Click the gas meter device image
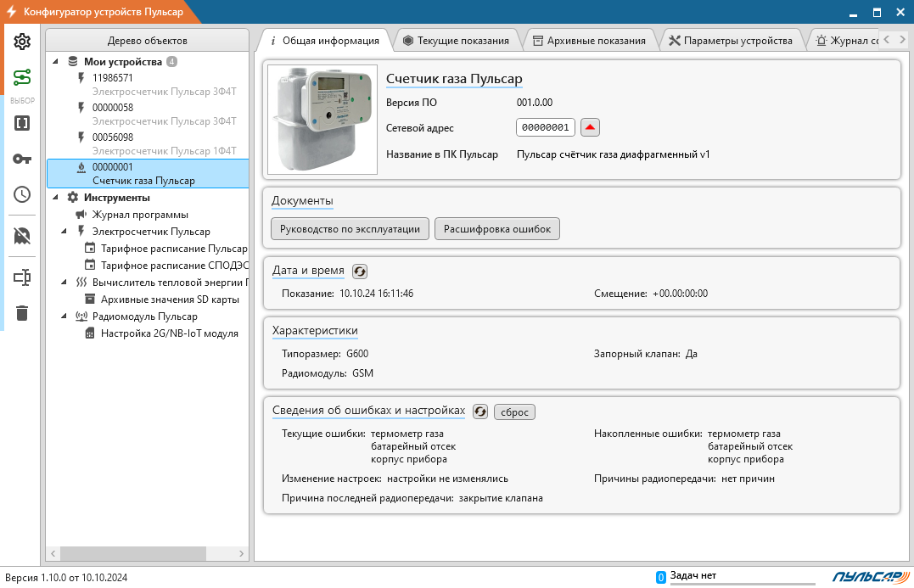Screen dimensions: 914x588 click(322, 120)
